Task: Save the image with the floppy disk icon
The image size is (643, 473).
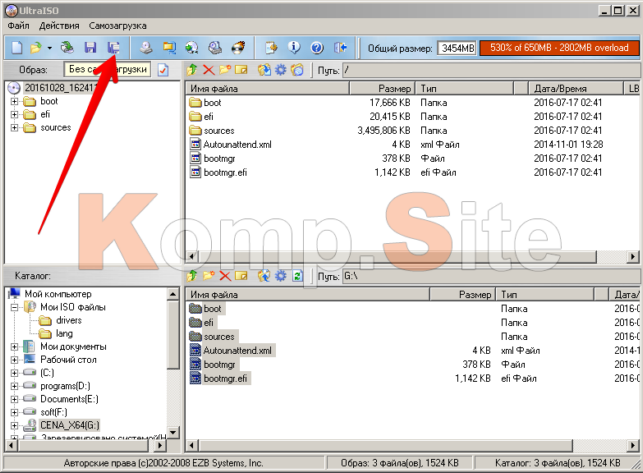Action: pos(90,48)
